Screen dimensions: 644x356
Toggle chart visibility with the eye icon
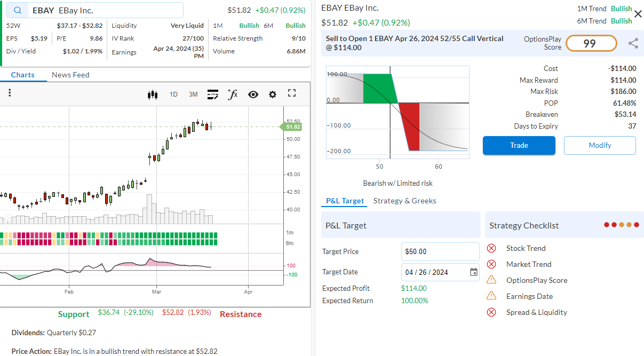coord(253,94)
